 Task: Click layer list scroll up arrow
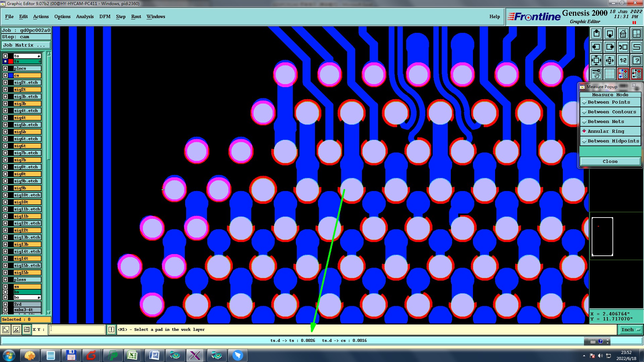pos(49,54)
